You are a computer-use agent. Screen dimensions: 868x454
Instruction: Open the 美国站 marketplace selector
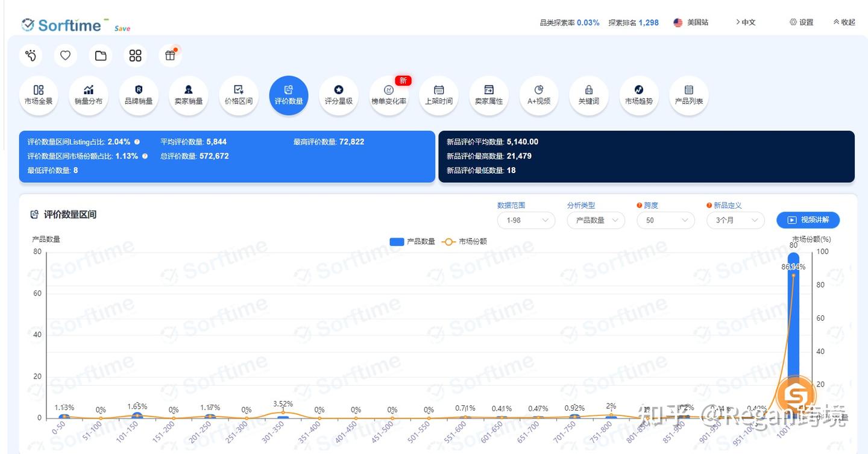(691, 22)
